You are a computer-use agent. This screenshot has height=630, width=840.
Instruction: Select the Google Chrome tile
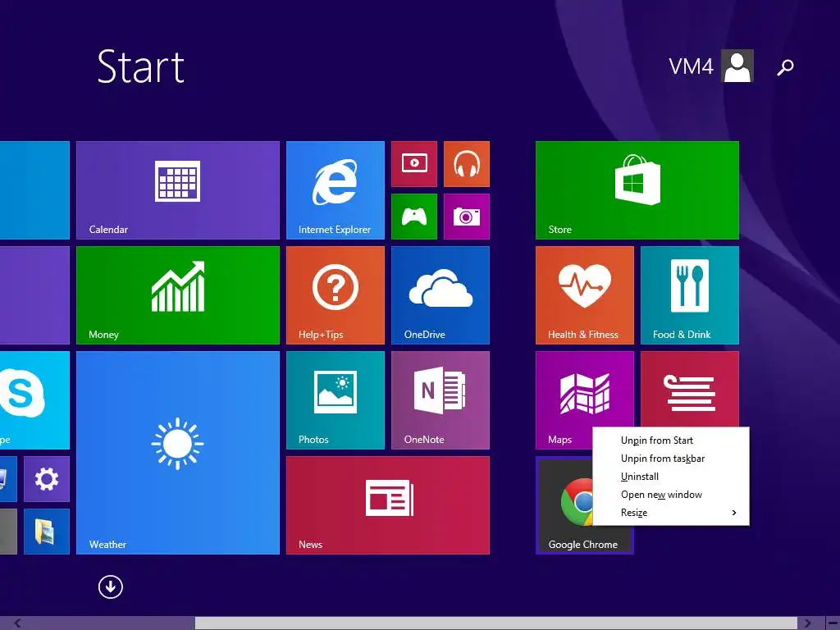pos(564,505)
